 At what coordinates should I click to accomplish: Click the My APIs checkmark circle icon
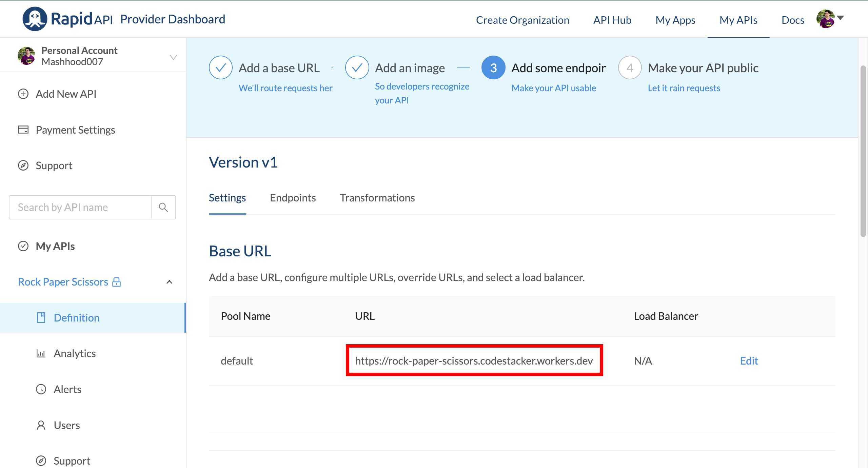pos(23,246)
